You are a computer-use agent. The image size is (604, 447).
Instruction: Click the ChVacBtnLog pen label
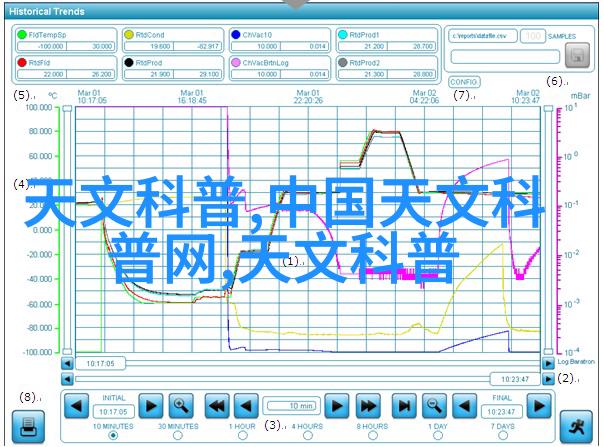[x=265, y=63]
